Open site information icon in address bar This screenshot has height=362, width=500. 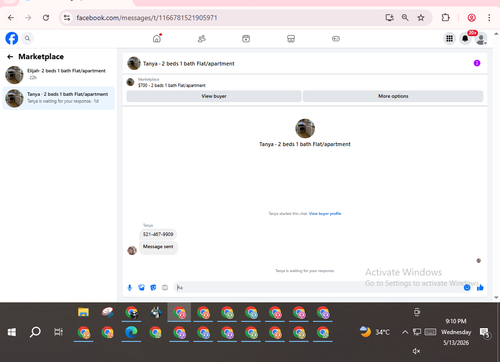67,18
